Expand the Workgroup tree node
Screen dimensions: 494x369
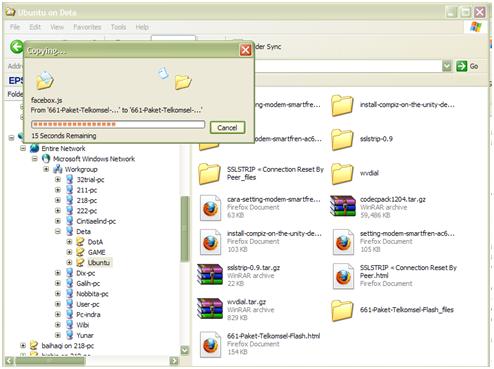click(46, 169)
